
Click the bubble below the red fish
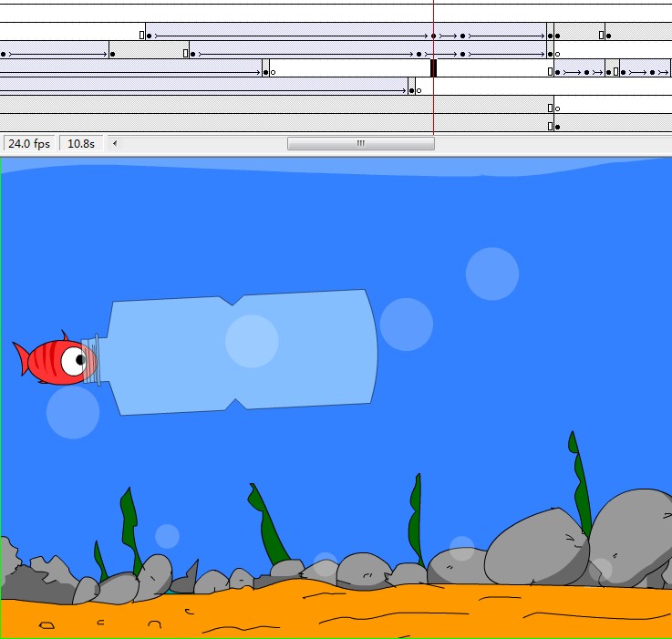coord(73,412)
